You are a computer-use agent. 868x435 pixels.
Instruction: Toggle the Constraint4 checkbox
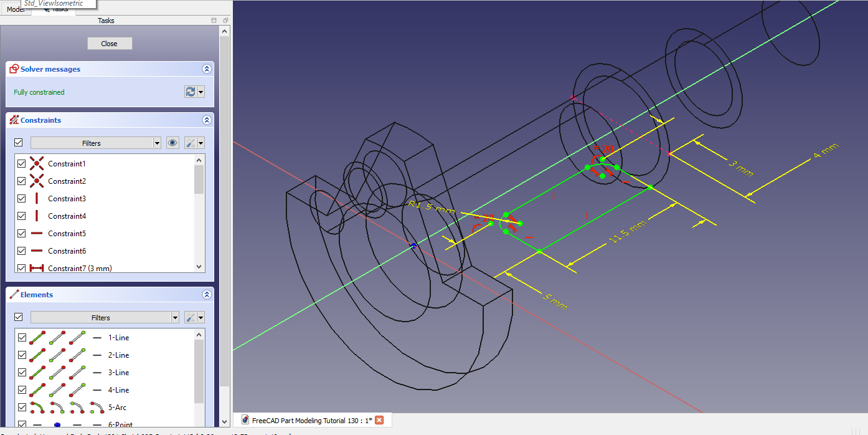pos(22,216)
